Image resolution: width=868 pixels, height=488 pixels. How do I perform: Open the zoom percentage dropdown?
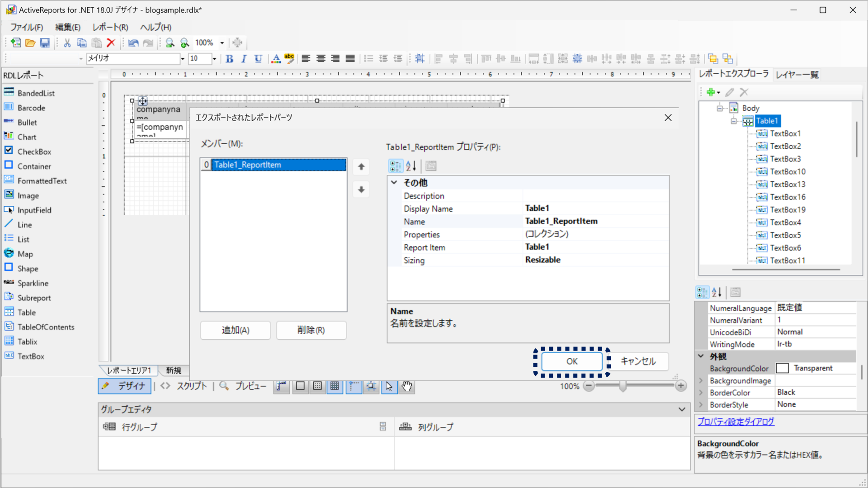[222, 43]
